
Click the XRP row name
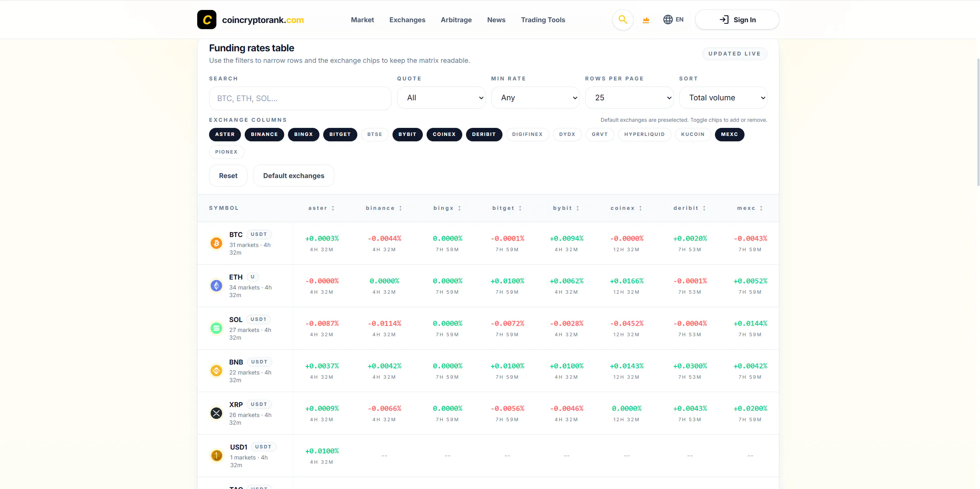coord(236,405)
